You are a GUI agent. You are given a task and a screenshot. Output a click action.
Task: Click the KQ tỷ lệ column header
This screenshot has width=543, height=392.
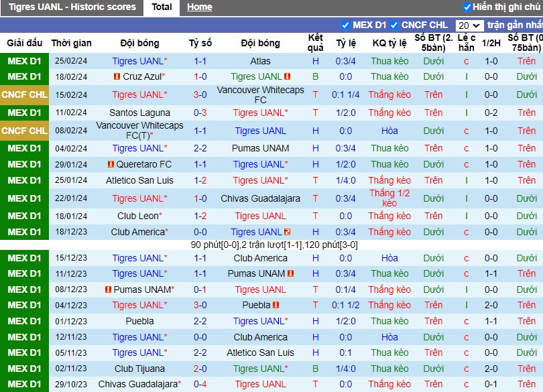tap(389, 43)
